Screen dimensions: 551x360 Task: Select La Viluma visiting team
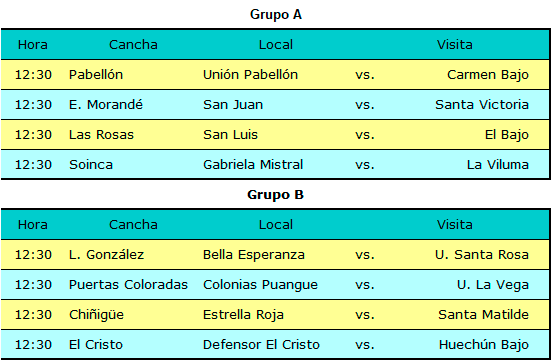click(x=498, y=165)
